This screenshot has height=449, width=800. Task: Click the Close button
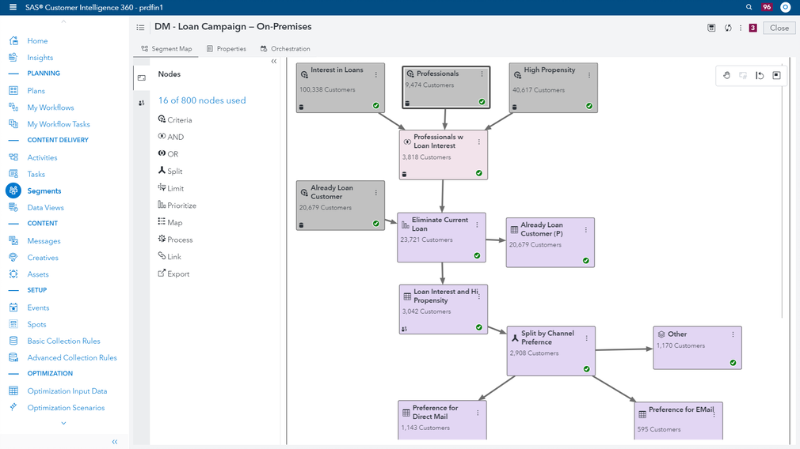(x=778, y=28)
